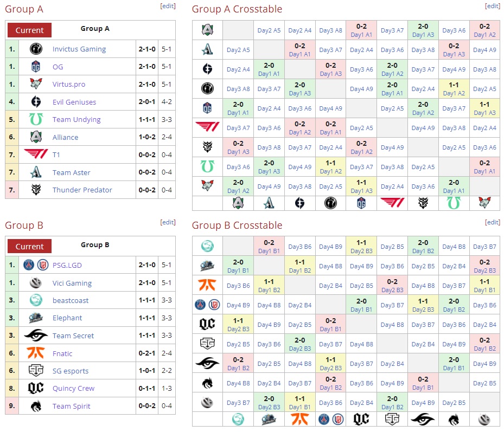Click Invictus Gaming logo in Group A standings
The height and width of the screenshot is (432, 504).
[36, 49]
